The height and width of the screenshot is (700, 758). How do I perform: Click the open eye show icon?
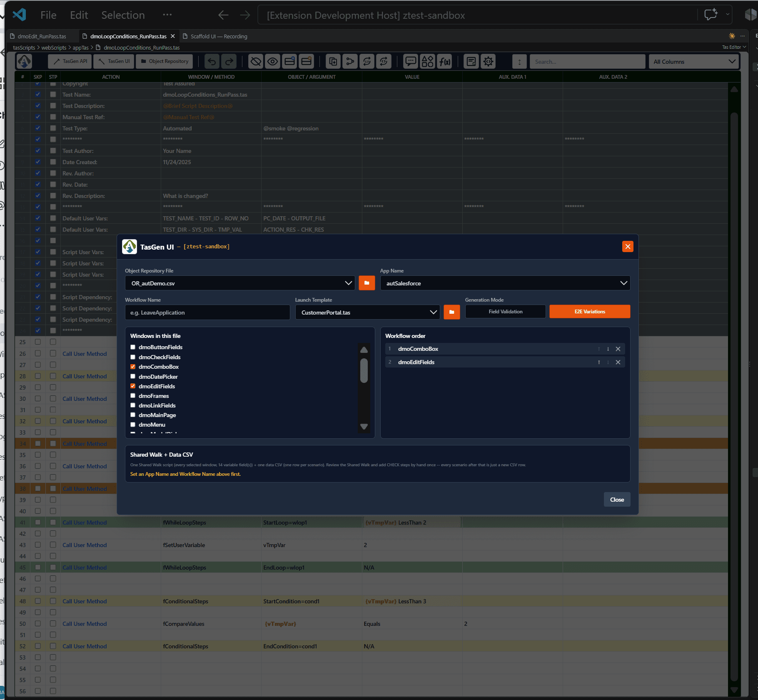coord(273,62)
